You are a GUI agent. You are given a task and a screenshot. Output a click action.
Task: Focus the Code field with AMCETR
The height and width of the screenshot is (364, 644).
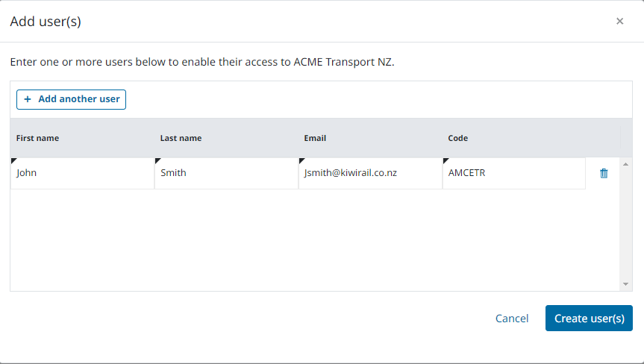(x=513, y=173)
